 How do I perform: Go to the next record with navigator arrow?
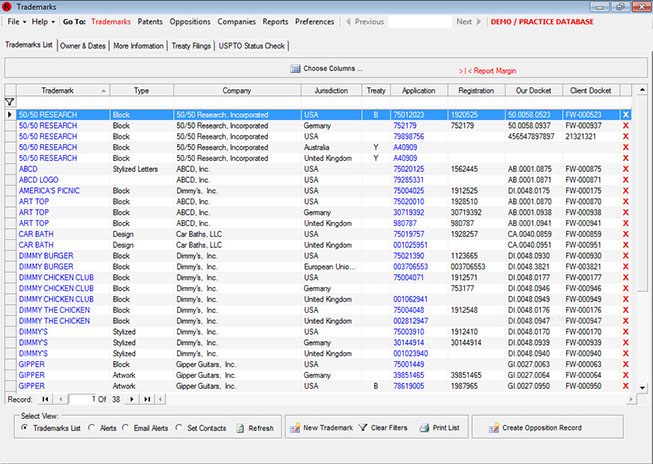(x=130, y=399)
